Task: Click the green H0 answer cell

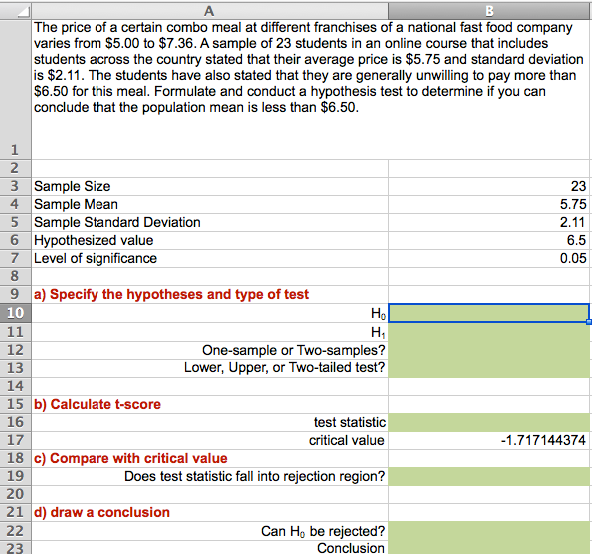Action: pos(489,313)
